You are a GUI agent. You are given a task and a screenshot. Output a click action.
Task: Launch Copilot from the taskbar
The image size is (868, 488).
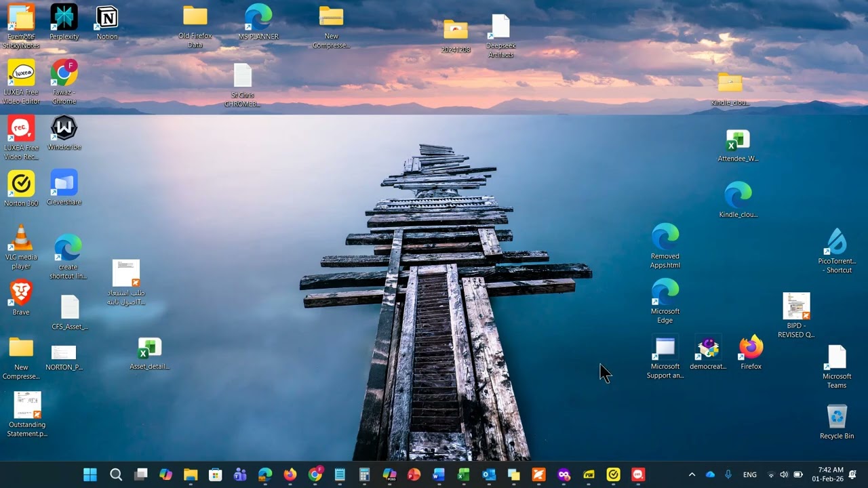166,475
